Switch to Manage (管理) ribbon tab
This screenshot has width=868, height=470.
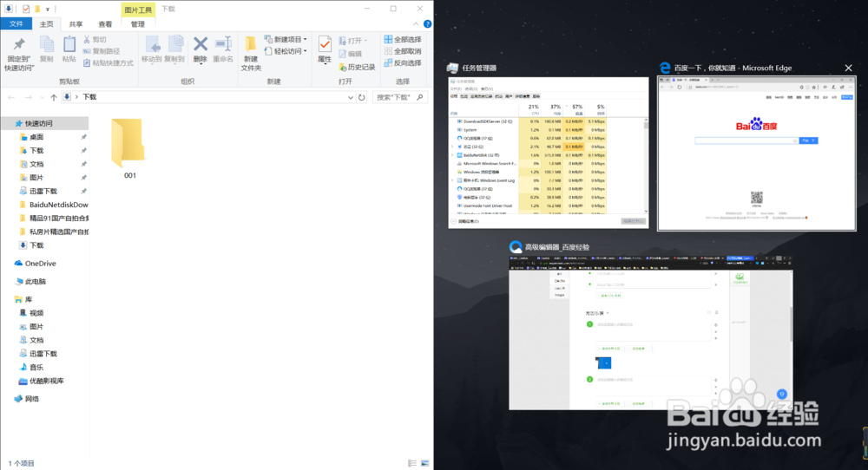click(x=137, y=23)
